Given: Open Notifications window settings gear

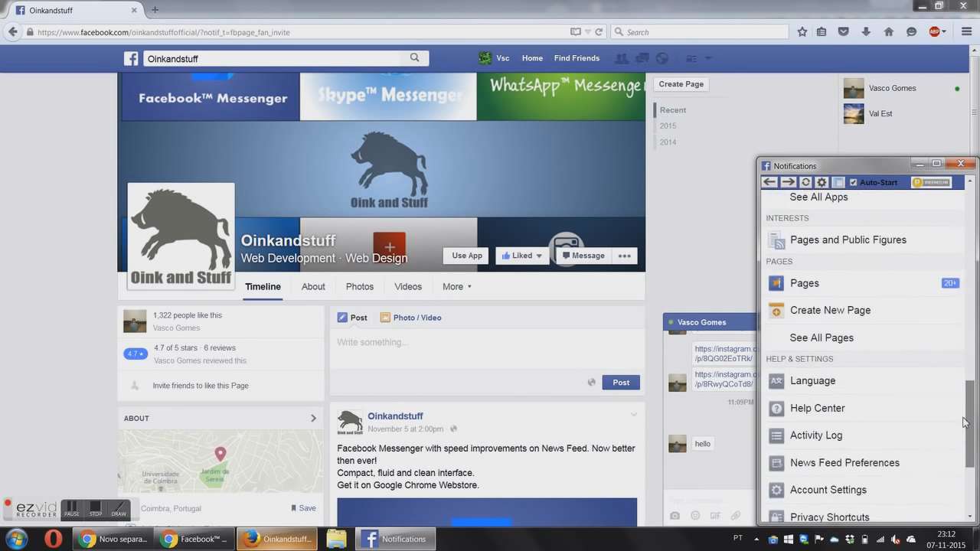Looking at the screenshot, I should 822,182.
